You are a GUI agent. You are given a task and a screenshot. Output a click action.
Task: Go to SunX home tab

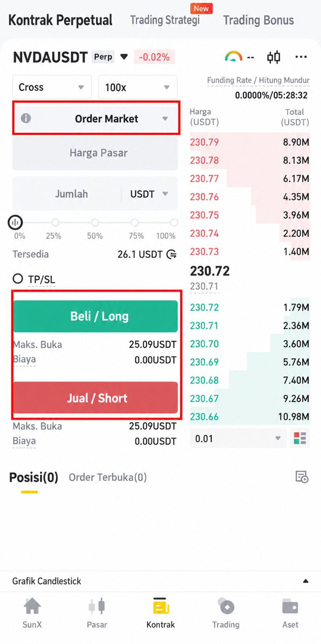point(32,613)
